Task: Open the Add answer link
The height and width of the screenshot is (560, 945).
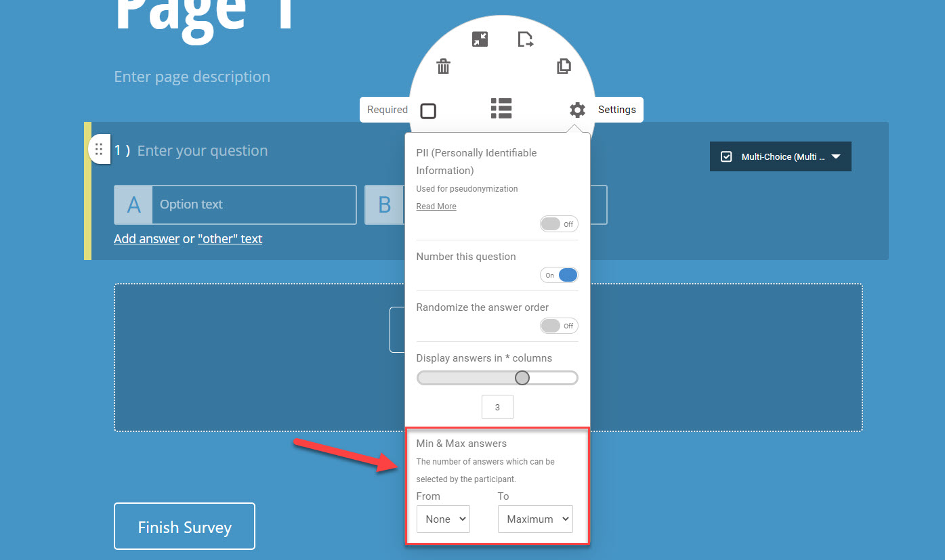Action: [146, 238]
